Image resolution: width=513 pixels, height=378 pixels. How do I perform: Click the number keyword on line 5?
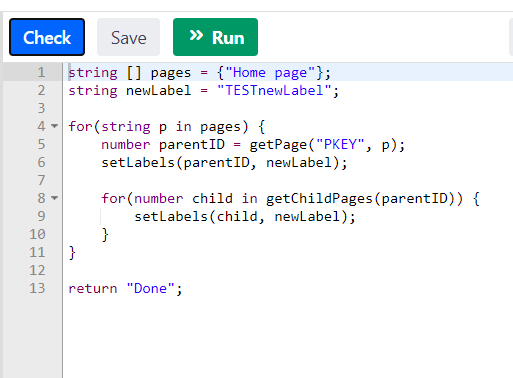pos(126,145)
